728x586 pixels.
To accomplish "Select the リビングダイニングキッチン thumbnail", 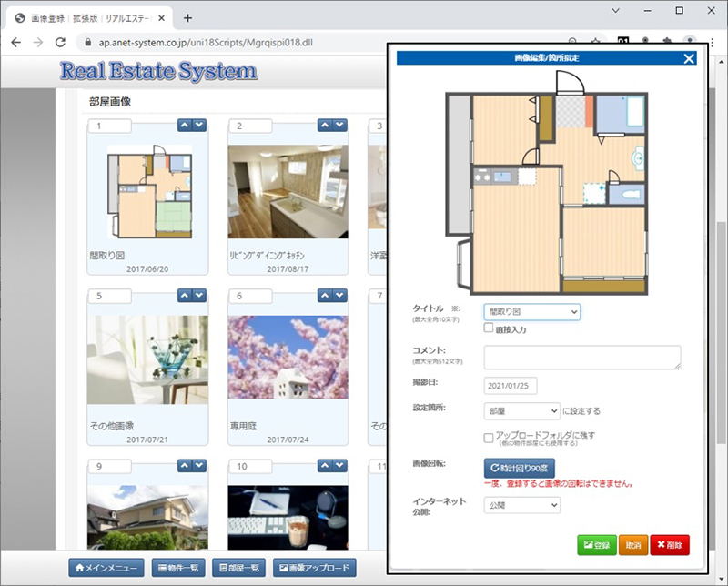I will pos(288,192).
